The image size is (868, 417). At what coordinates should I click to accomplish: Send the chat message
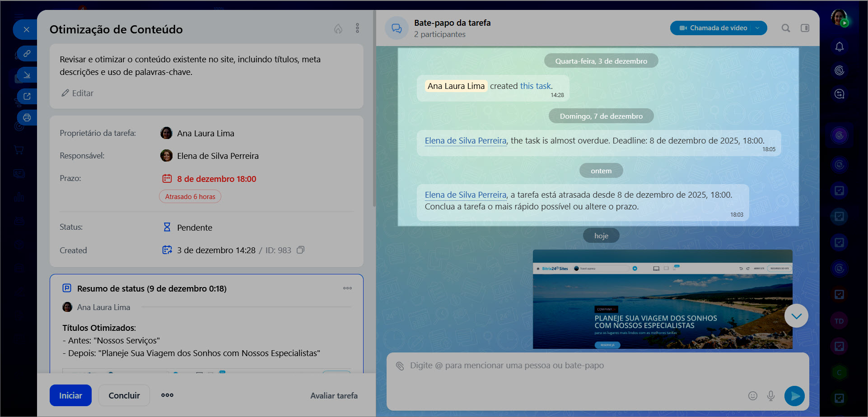click(794, 396)
